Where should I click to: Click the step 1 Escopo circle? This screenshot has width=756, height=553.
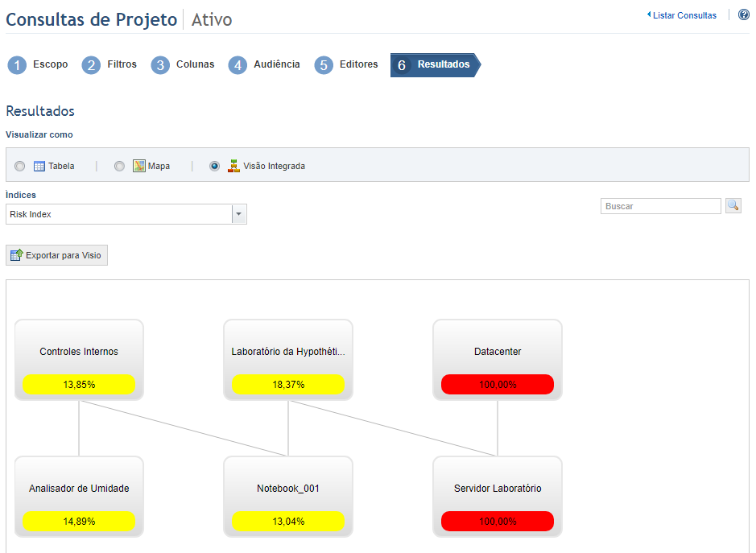pos(17,65)
